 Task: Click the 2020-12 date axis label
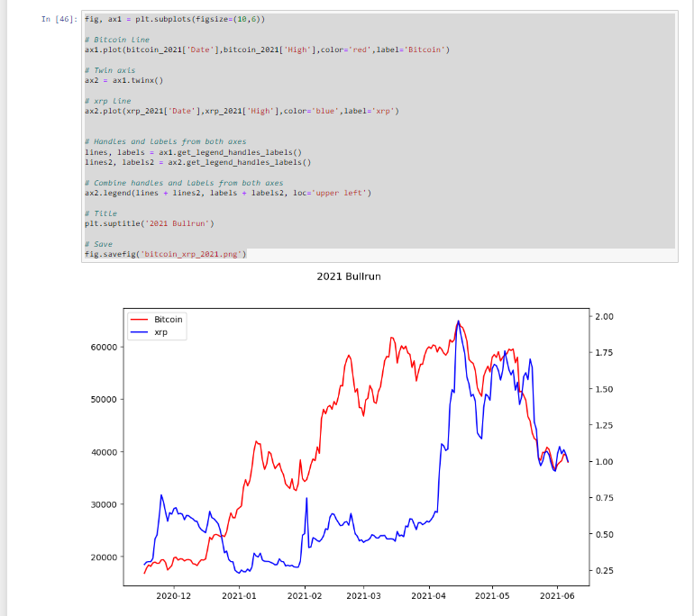tap(173, 595)
